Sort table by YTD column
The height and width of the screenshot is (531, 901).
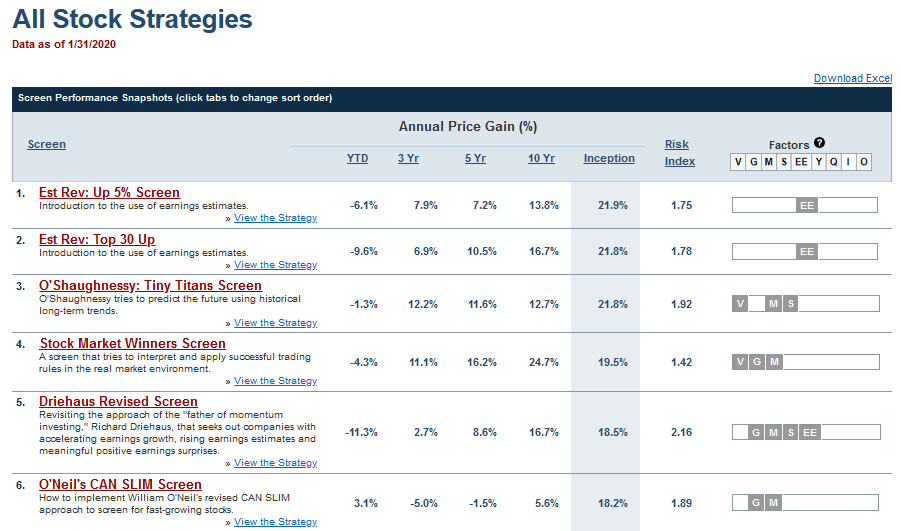(x=357, y=158)
